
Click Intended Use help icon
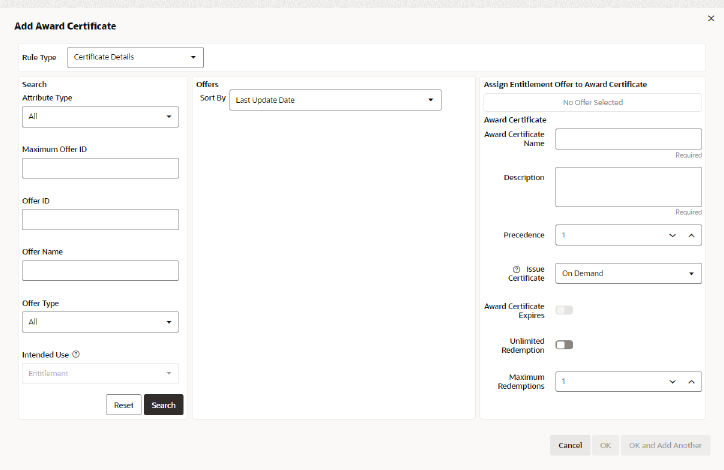(76, 354)
